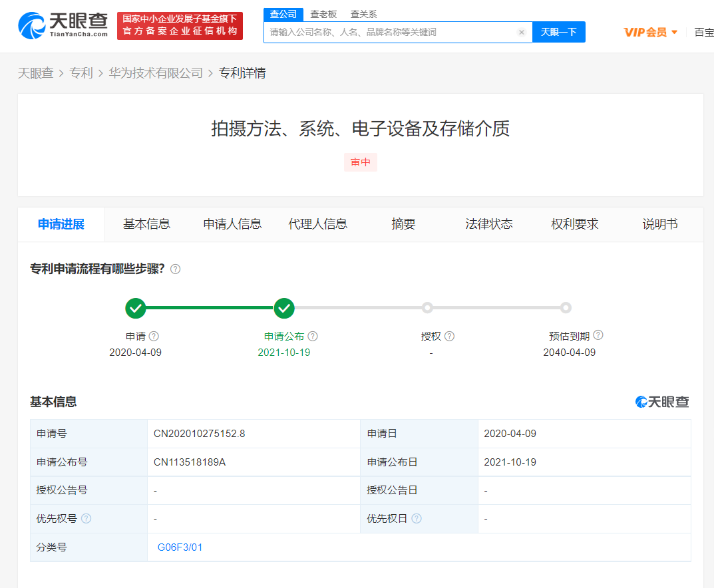
Task: Click help icon beside 优先权日
Action: point(417,519)
